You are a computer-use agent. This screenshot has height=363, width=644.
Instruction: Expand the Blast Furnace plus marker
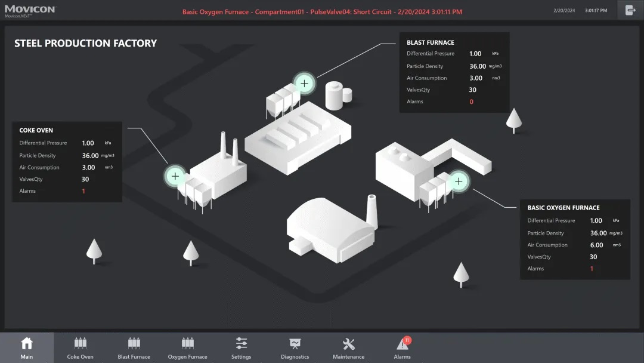click(x=305, y=84)
